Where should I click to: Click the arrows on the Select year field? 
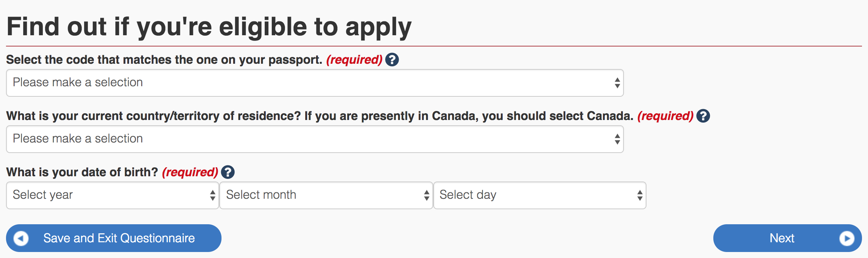(x=212, y=195)
